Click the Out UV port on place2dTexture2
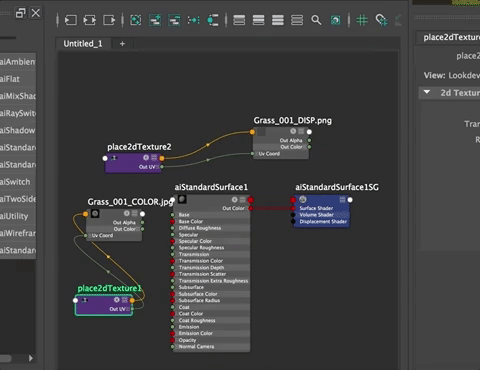Image resolution: width=480 pixels, height=370 pixels. 162,167
